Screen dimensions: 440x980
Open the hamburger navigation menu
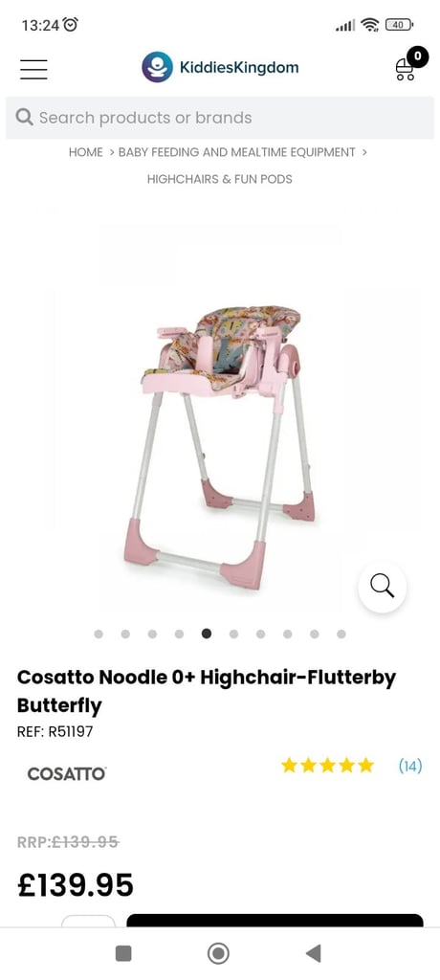33,69
